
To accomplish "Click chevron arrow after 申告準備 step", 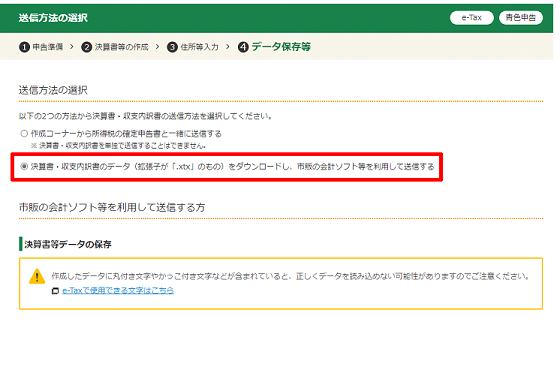I will 72,47.
